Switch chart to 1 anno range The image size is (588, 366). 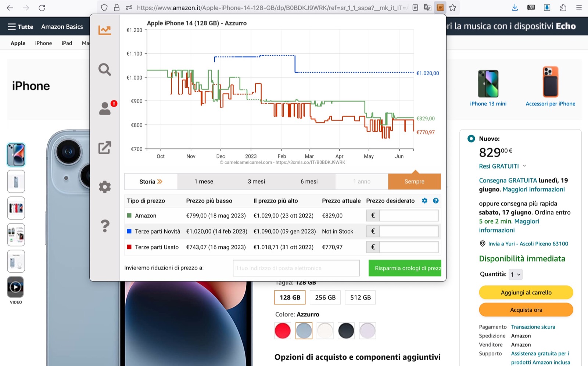362,181
